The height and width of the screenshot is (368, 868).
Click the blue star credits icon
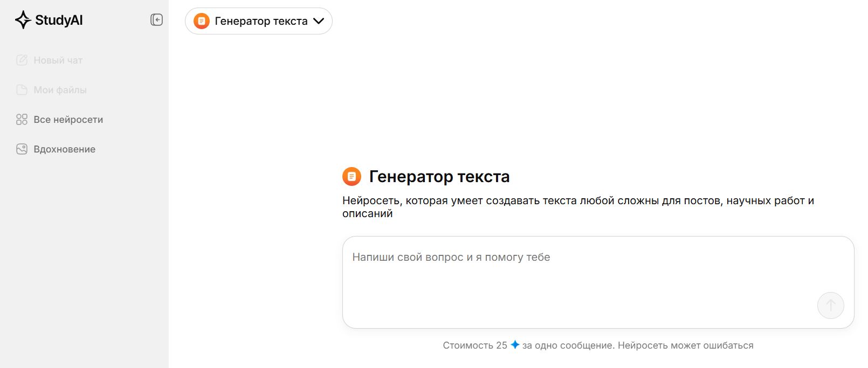(515, 345)
